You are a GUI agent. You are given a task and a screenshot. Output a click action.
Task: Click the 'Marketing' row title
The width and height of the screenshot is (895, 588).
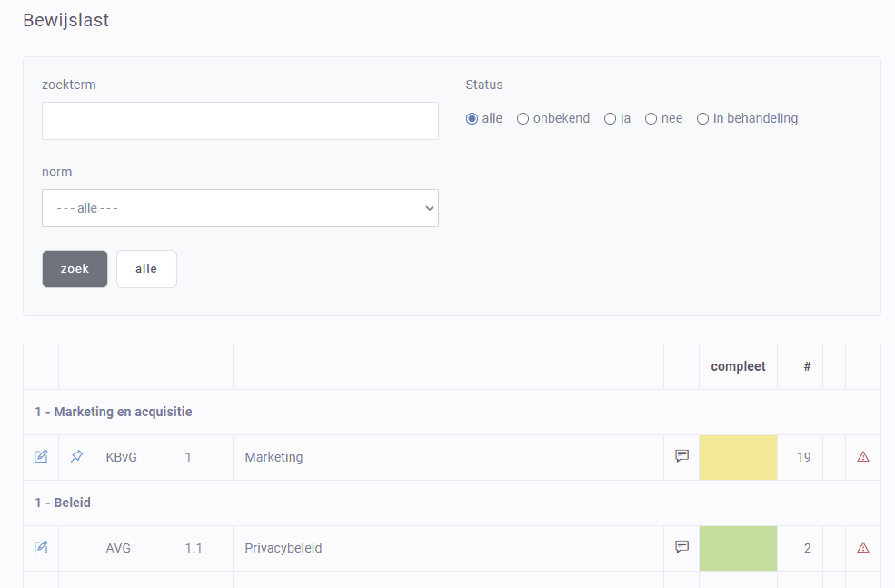274,457
